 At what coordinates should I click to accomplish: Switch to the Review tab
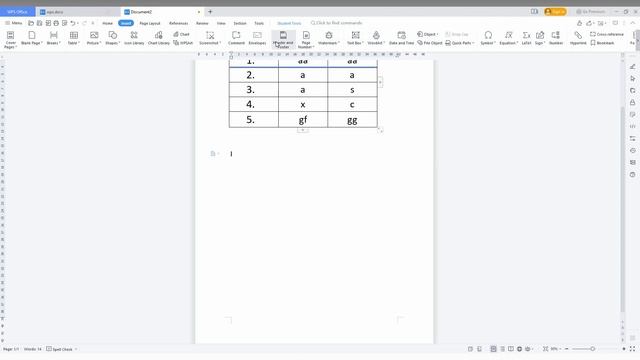tap(202, 23)
